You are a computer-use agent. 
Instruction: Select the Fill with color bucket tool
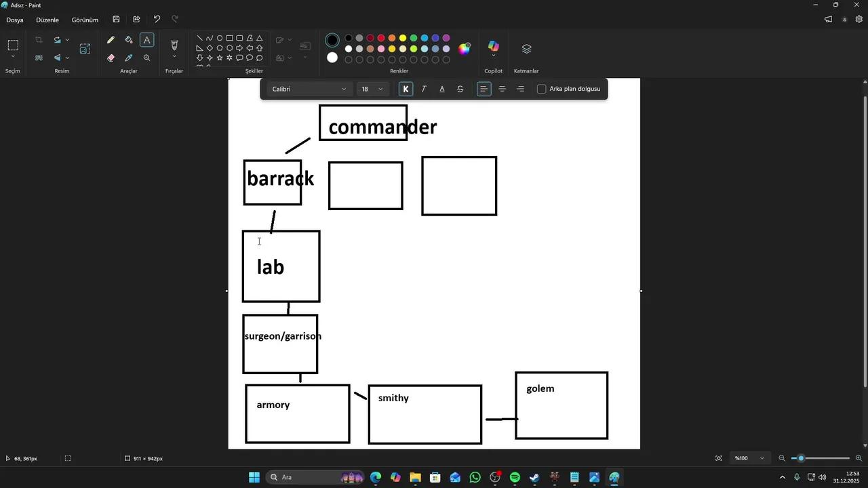(129, 39)
